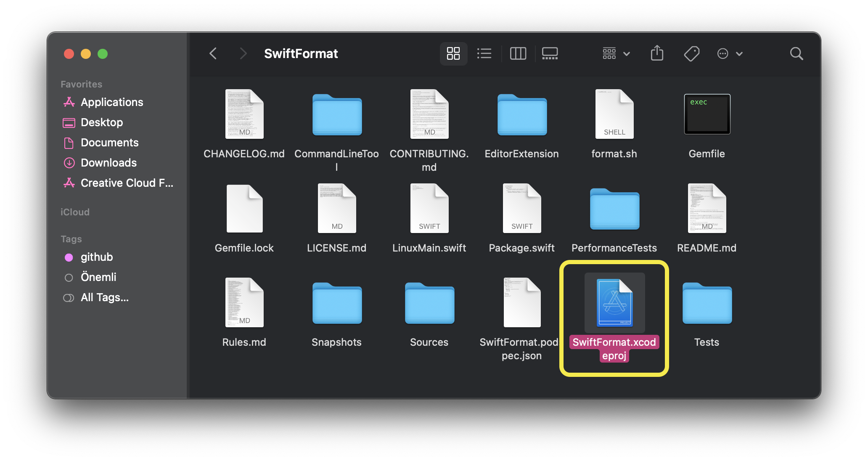Select the Rules.md file icon
The image size is (868, 461).
[x=244, y=302]
